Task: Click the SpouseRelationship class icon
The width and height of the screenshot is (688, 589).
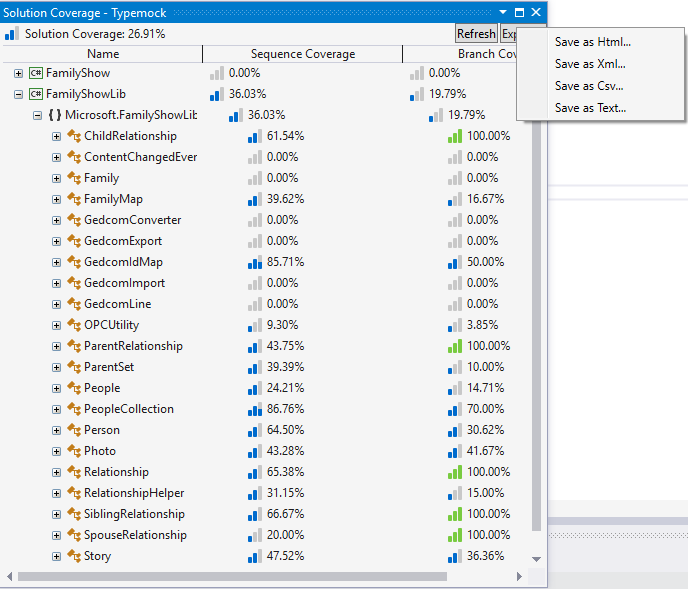Action: [74, 535]
